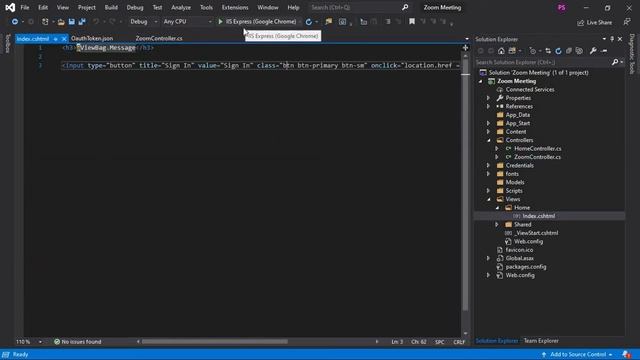The width and height of the screenshot is (640, 360).
Task: Toggle Show All Files in Solution Explorer
Action: pos(579,51)
